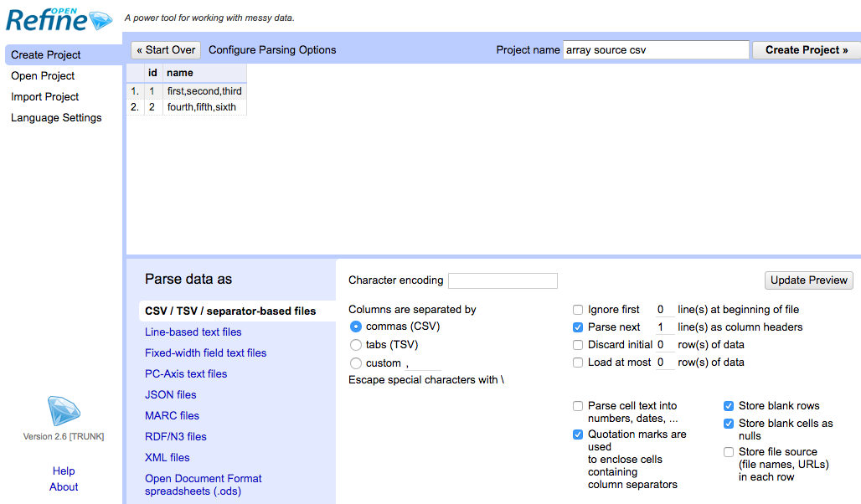Click the OpenRefine logo at top left
This screenshot has height=504, width=861.
[x=59, y=20]
